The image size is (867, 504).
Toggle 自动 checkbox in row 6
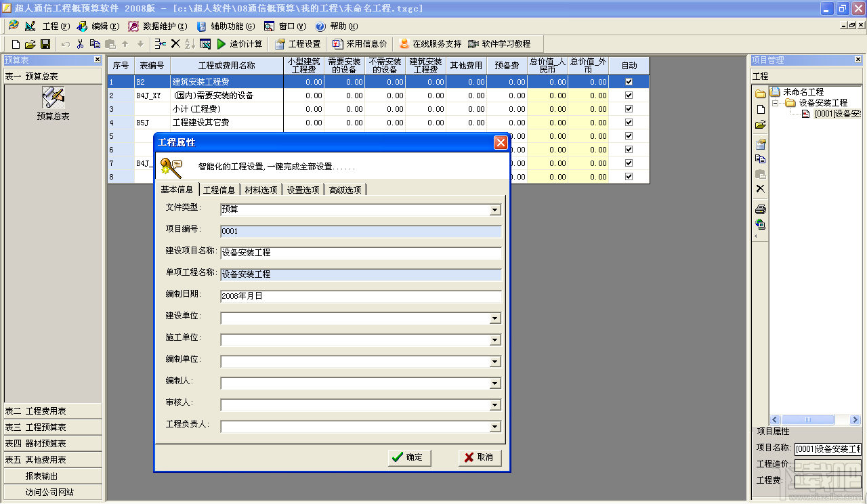coord(629,150)
